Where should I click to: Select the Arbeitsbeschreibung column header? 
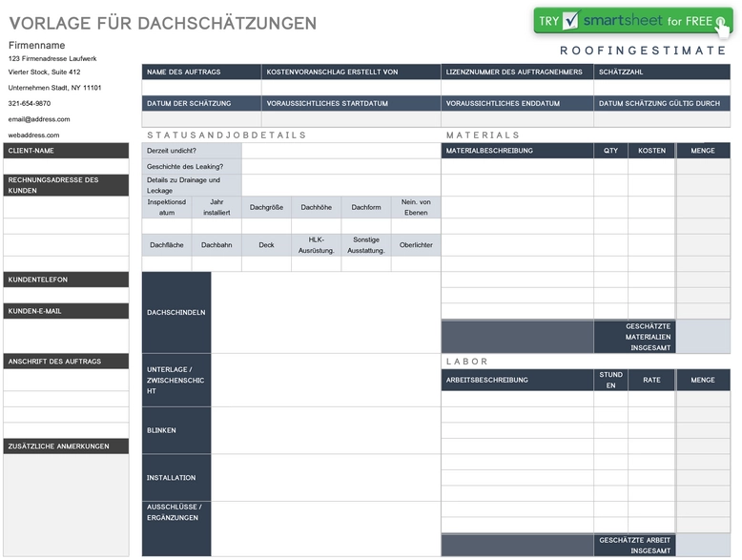tap(518, 380)
